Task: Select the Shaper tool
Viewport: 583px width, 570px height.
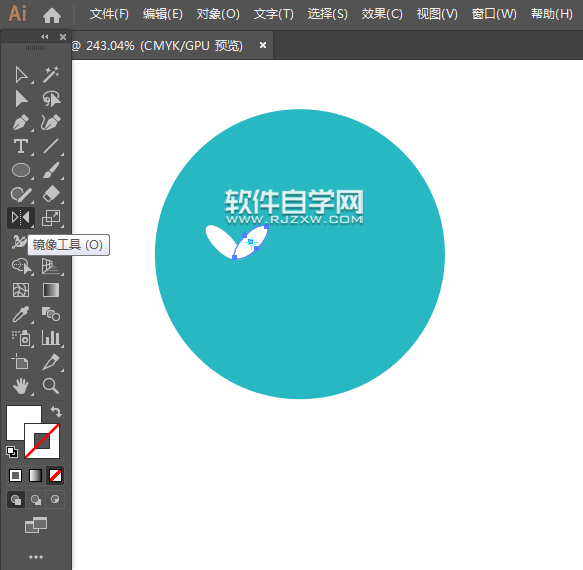Action: [21, 194]
